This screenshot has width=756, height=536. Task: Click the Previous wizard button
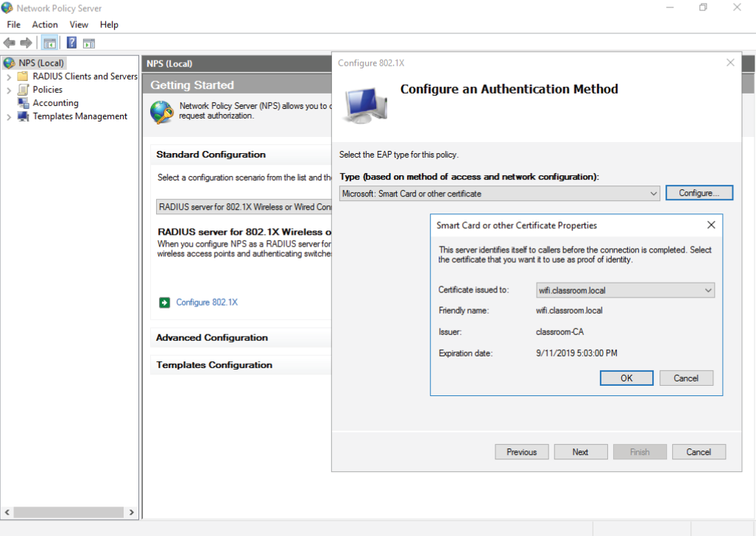tap(521, 452)
